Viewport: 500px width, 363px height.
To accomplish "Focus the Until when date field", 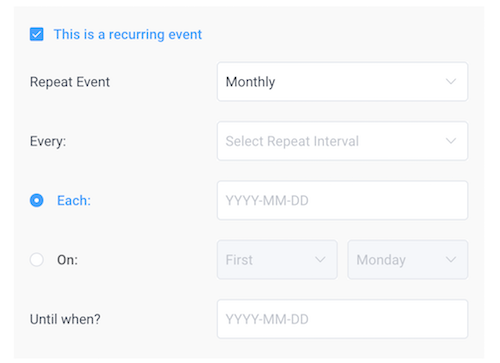I will 342,319.
